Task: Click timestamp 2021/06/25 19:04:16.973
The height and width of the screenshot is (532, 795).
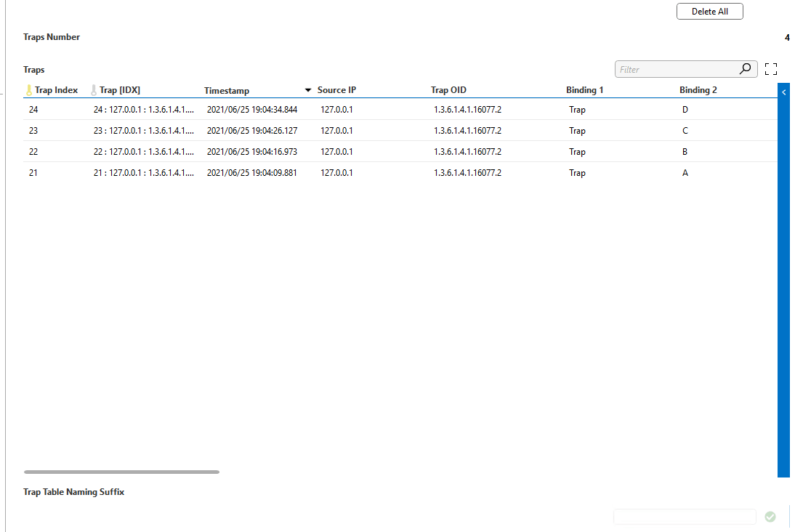Action: pos(252,152)
